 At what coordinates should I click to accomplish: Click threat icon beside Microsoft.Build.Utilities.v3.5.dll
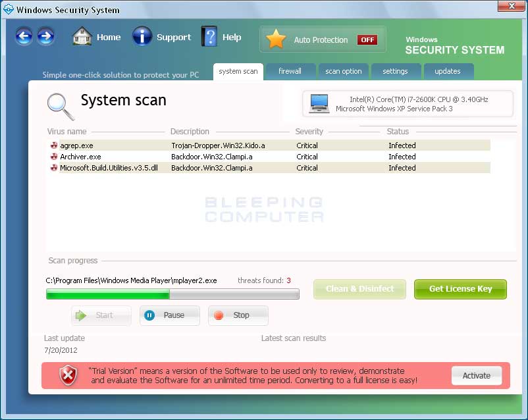(x=54, y=167)
